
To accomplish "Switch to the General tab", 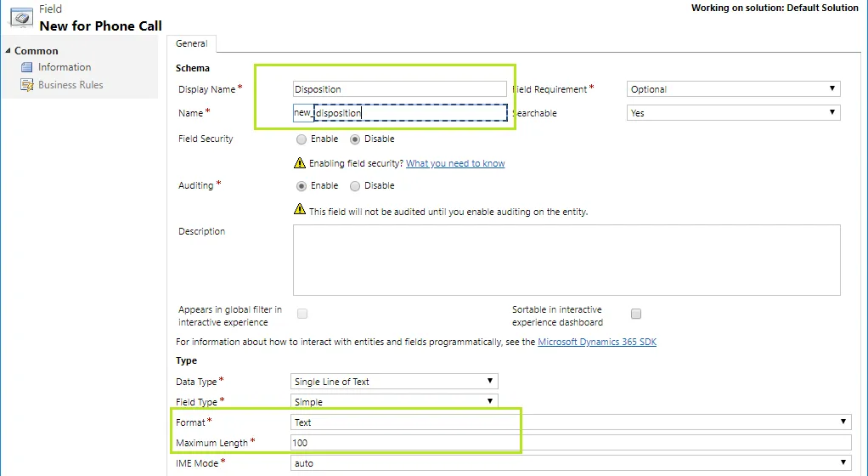I will coord(192,43).
